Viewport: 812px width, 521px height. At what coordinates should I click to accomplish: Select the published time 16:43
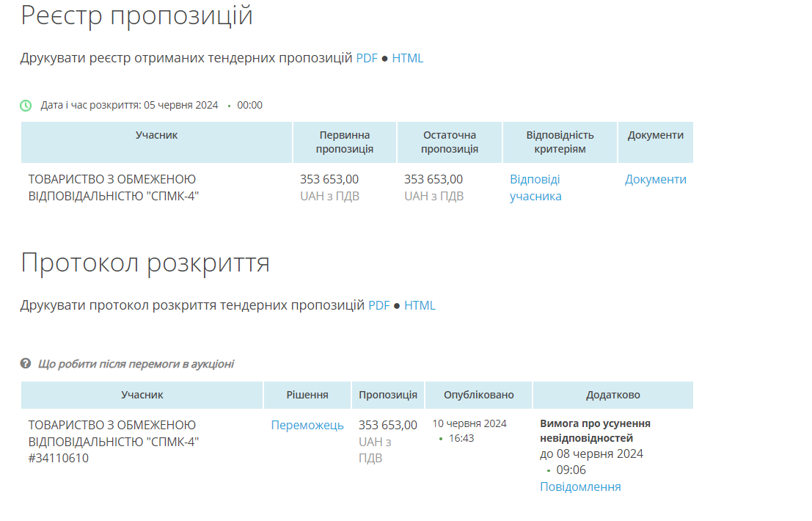click(461, 439)
